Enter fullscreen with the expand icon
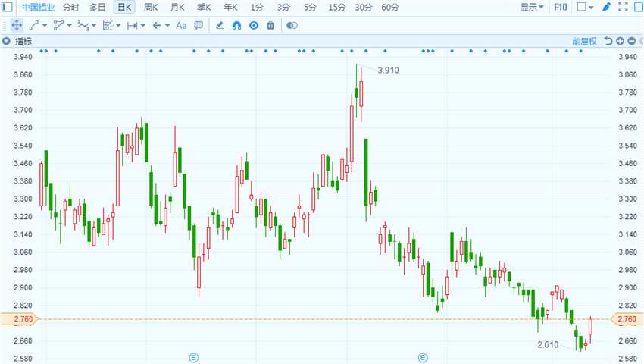The image size is (644, 364). click(623, 7)
